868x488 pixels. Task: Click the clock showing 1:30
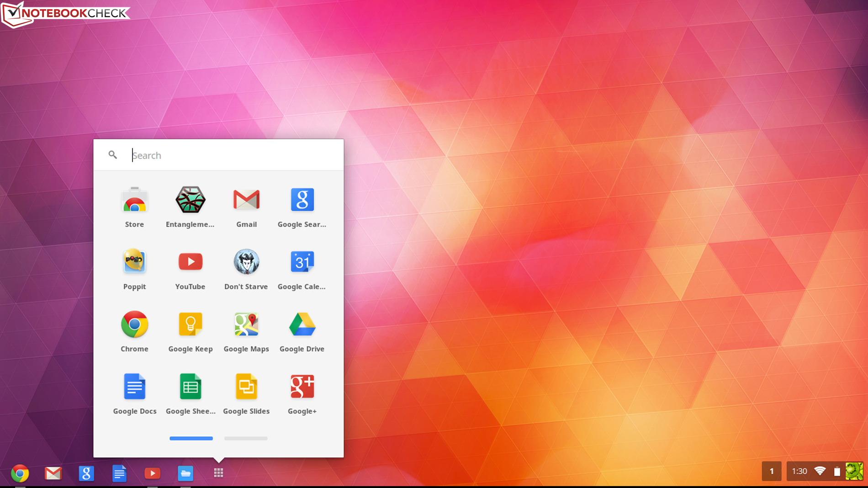click(x=799, y=471)
